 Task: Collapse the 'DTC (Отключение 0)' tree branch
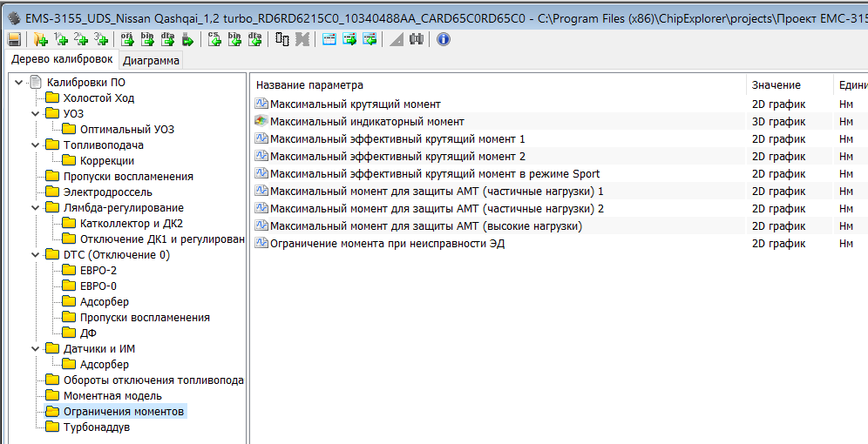tap(36, 255)
